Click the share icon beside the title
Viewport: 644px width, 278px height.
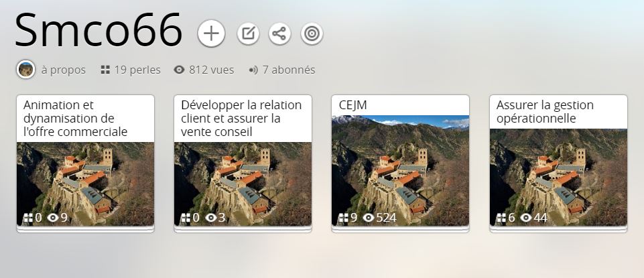(279, 33)
